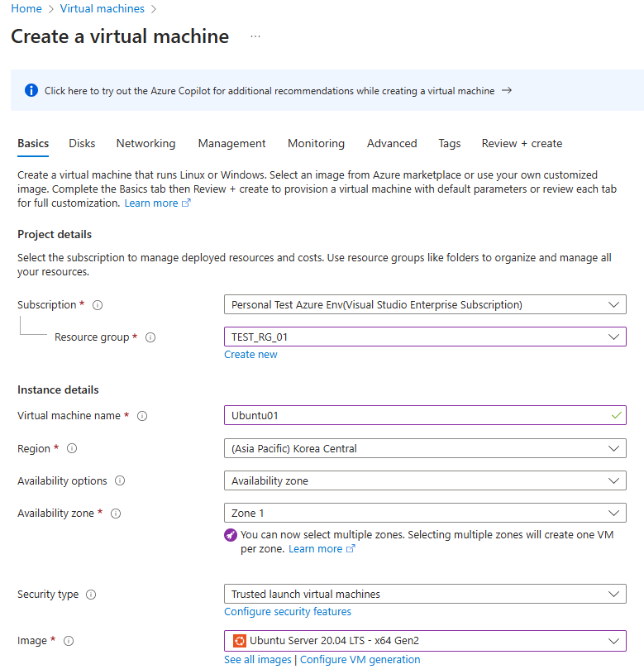Viewport: 644px width, 669px height.
Task: Click the info icon next to Subscription
Action: click(98, 305)
